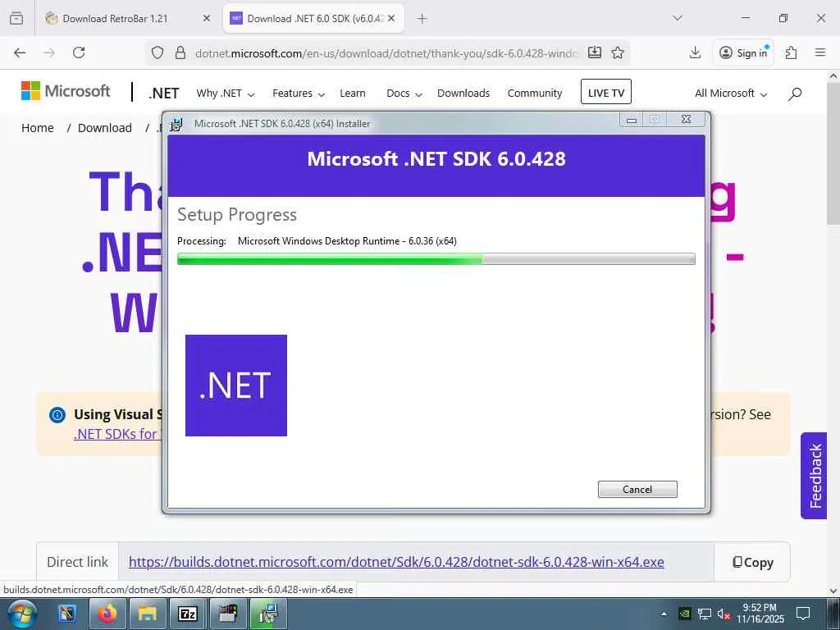
Task: Click the Home breadcrumb
Action: coord(38,128)
